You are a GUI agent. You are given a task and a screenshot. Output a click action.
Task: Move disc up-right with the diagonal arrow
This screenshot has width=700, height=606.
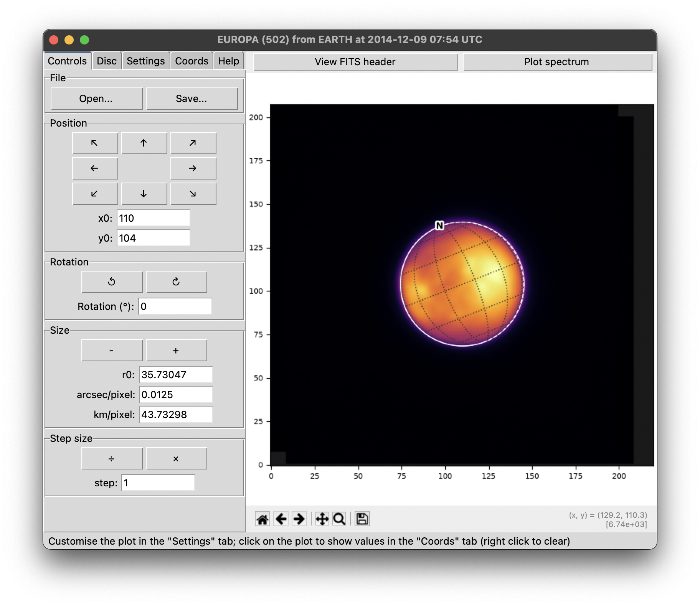pos(193,143)
